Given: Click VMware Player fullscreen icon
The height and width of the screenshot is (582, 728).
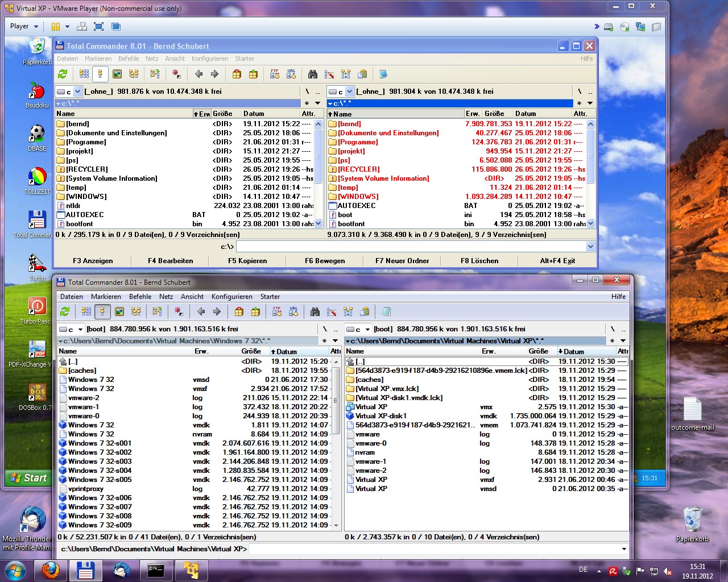Looking at the screenshot, I should [98, 27].
